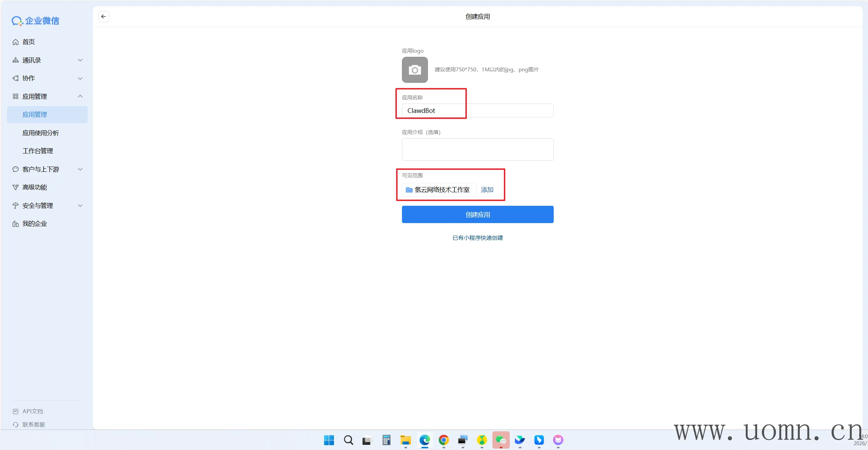Collapse the 应用管理 section chevron

[80, 96]
